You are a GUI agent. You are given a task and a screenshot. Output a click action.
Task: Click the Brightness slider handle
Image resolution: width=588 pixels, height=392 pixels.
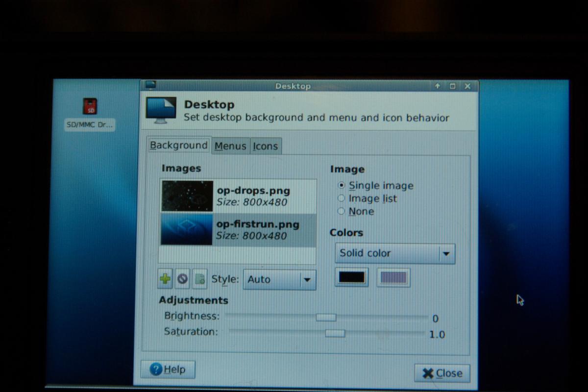[326, 318]
